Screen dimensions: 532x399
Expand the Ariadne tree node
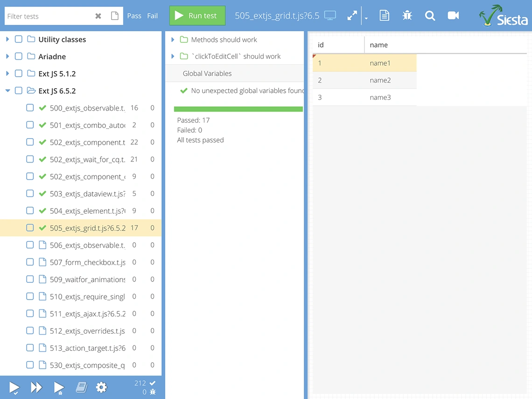pyautogui.click(x=7, y=56)
